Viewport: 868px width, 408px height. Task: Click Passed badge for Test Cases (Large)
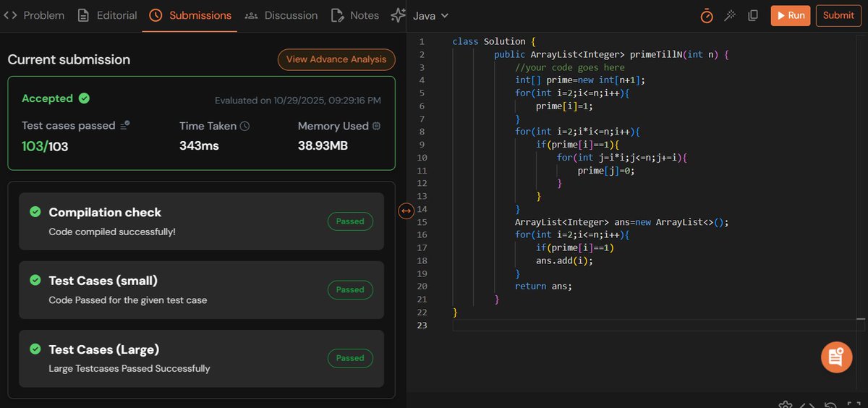(350, 357)
